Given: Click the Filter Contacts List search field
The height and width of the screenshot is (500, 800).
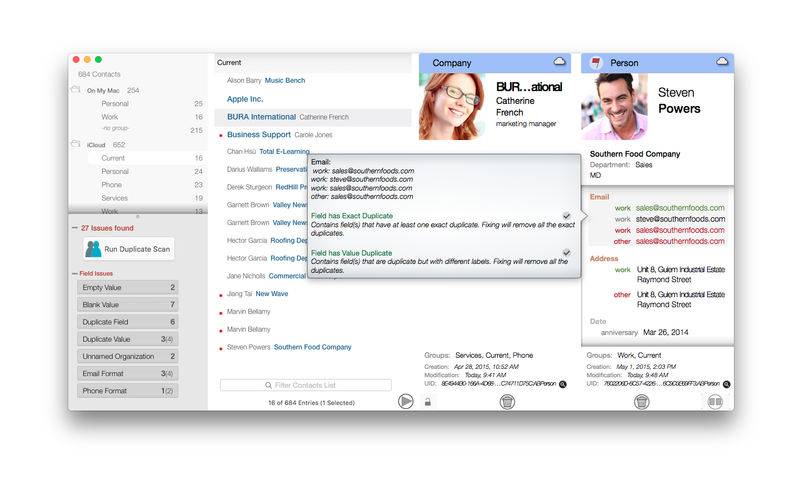Looking at the screenshot, I should [x=306, y=385].
